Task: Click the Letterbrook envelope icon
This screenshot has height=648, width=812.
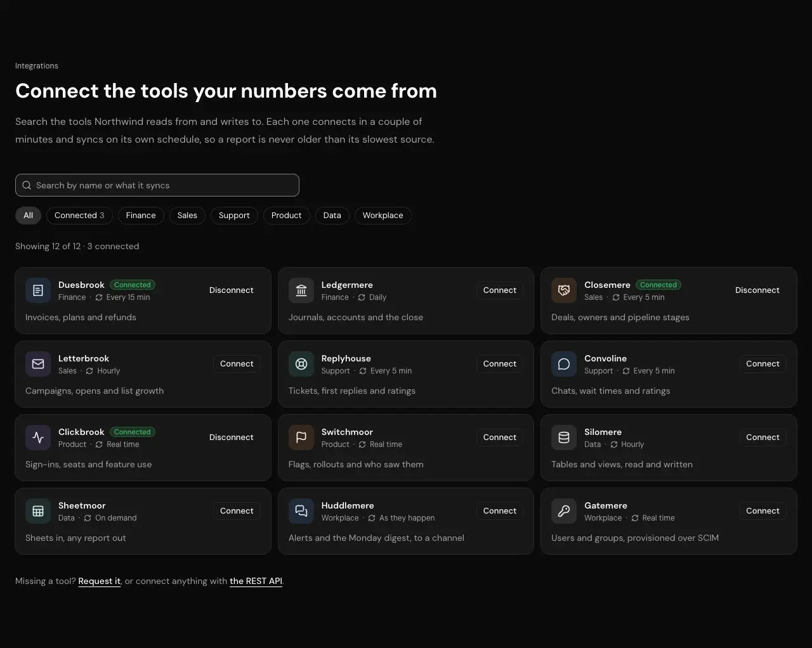Action: point(38,364)
